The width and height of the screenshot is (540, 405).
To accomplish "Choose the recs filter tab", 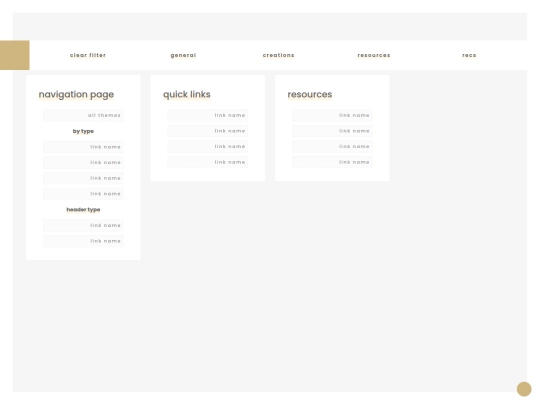I will pyautogui.click(x=469, y=55).
